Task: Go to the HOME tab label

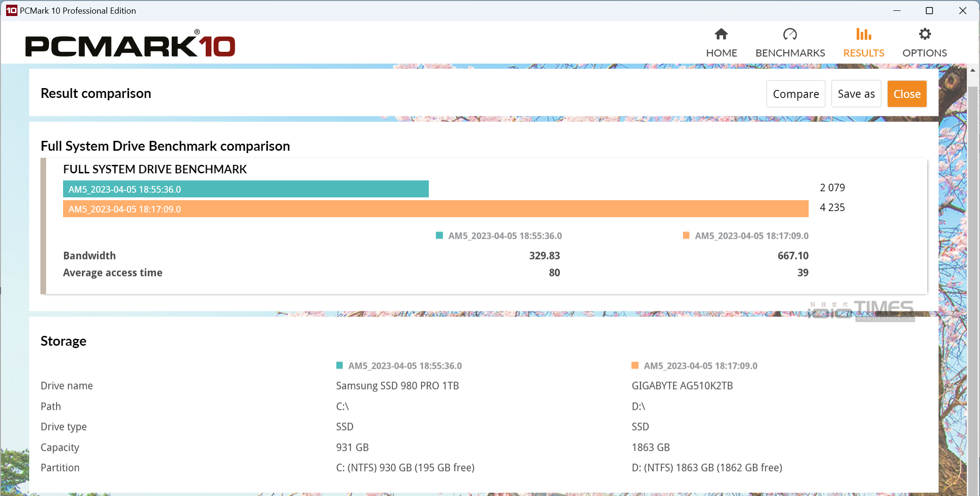Action: pyautogui.click(x=721, y=53)
